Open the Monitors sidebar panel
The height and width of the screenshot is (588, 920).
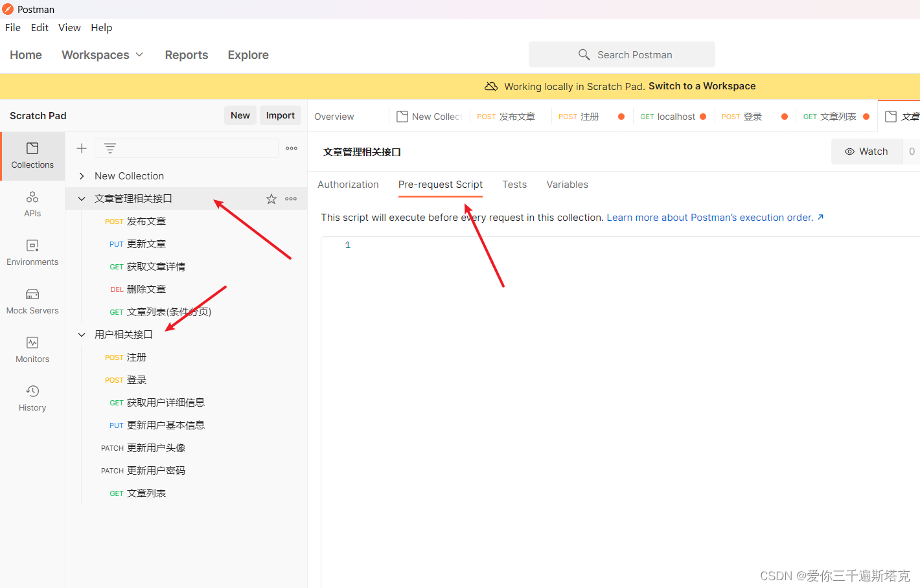tap(32, 350)
